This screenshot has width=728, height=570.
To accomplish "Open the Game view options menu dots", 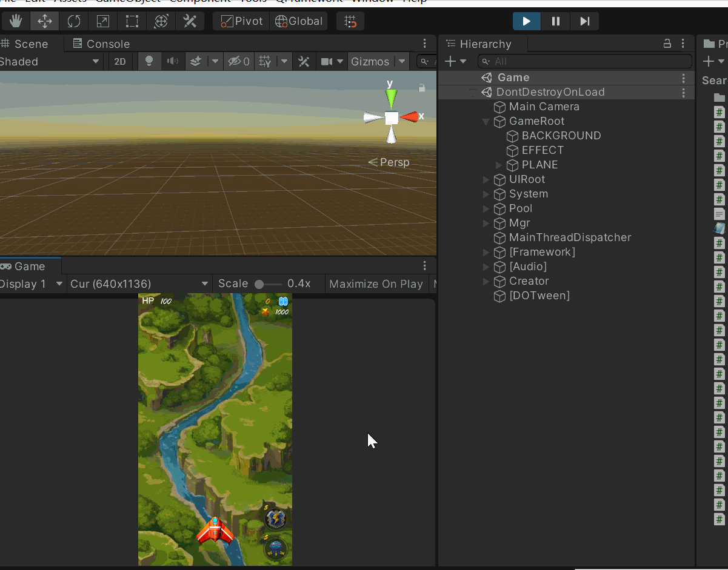I will click(425, 266).
